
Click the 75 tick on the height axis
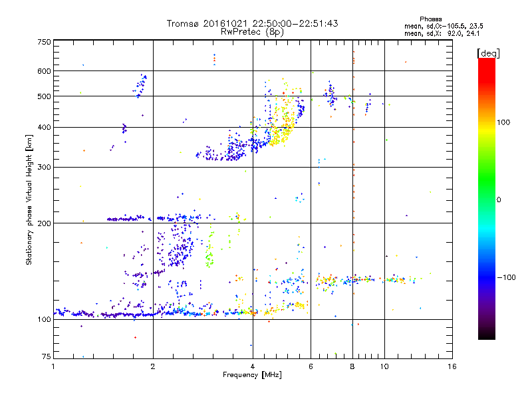[x=46, y=358]
